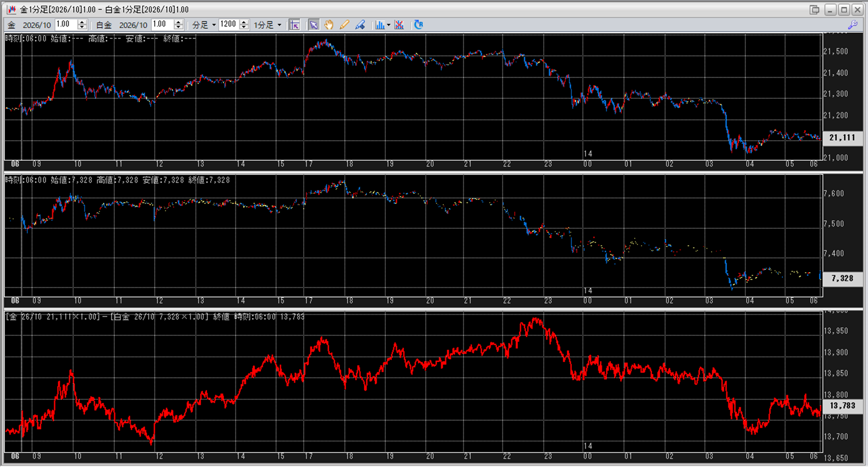Screen dimensions: 868x467
Task: Click the line edit marker tool
Action: coord(360,25)
